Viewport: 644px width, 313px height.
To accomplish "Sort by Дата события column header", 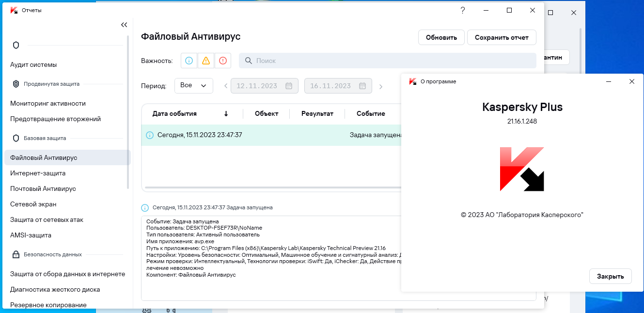I will point(174,113).
